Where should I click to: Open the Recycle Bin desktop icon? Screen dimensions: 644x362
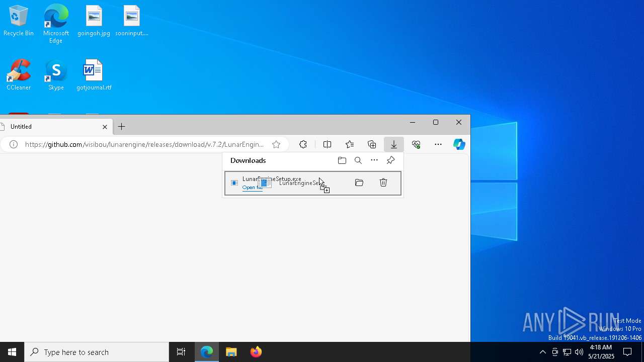click(x=19, y=21)
